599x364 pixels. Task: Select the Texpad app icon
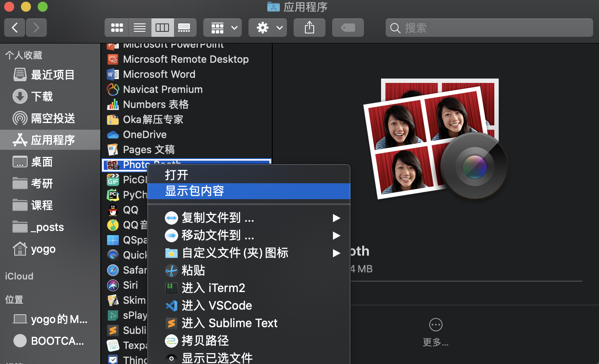[113, 346]
